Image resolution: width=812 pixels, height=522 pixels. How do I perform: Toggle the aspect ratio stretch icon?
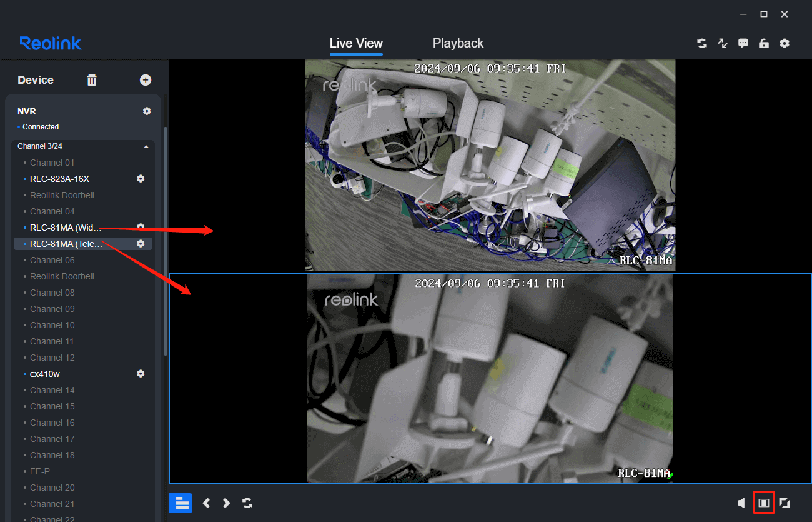pyautogui.click(x=763, y=503)
